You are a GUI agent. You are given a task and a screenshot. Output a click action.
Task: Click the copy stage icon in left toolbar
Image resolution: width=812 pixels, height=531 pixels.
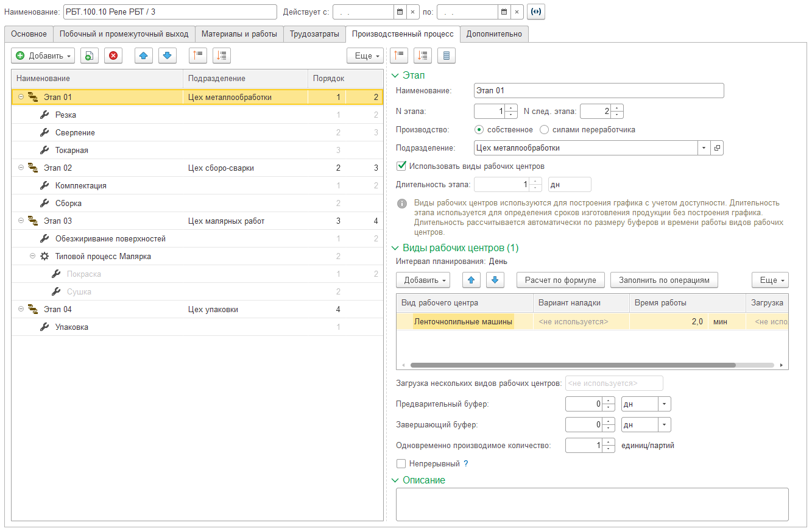(89, 55)
